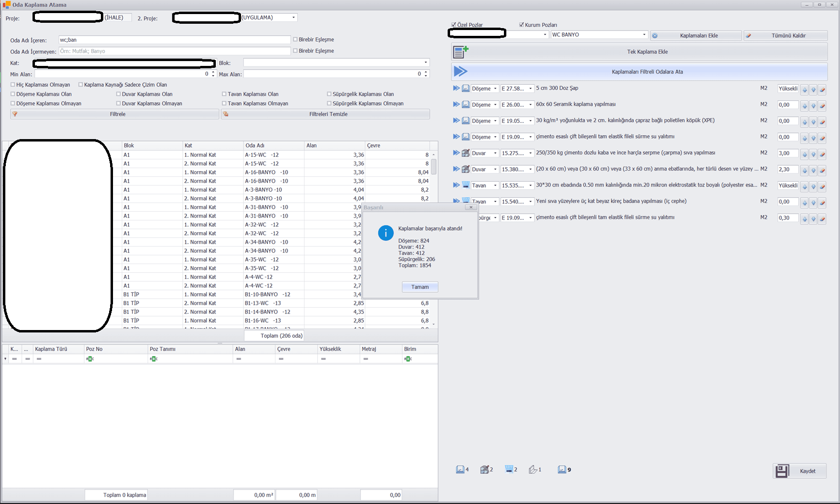Increase the Min Alan stepper value
This screenshot has height=504, width=840.
213,72
